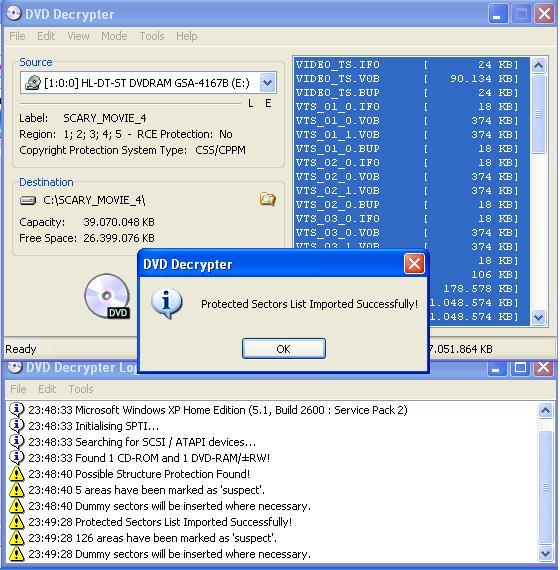Click 'Possible Structure Protection Found!' log line
Screen dimensions: 560x570
coord(139,474)
